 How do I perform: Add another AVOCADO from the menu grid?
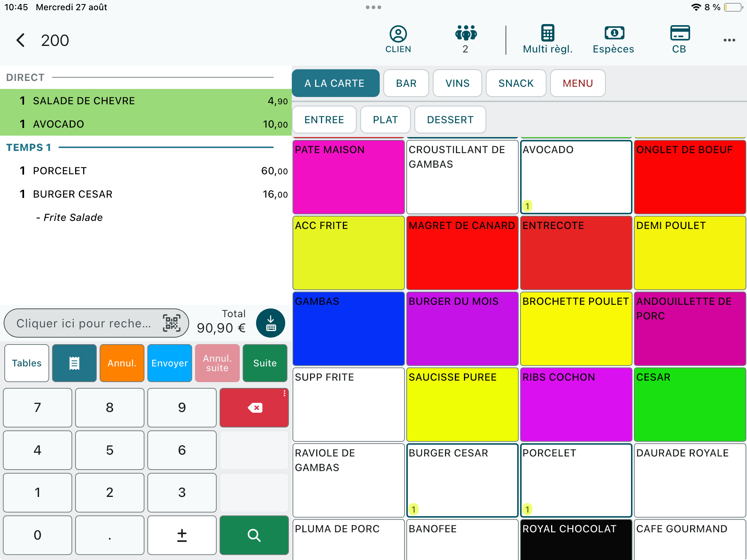576,177
